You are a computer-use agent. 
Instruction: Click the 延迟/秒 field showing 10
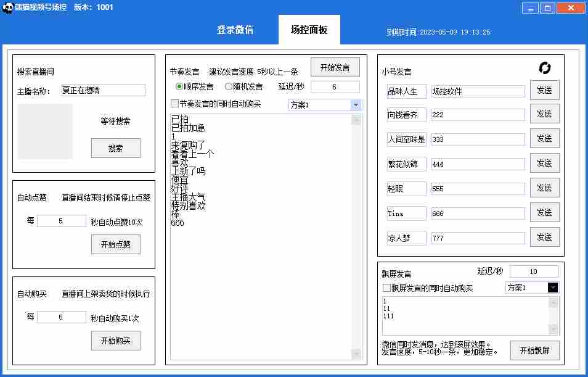click(x=534, y=271)
